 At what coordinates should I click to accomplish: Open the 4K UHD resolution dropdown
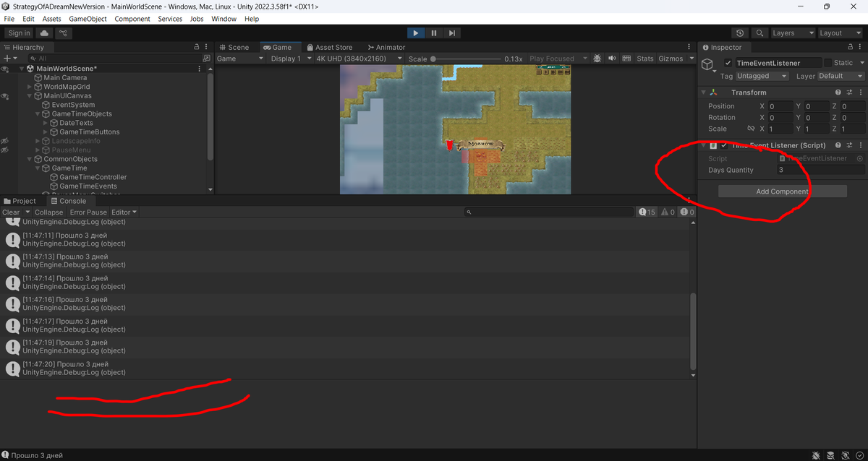[359, 59]
